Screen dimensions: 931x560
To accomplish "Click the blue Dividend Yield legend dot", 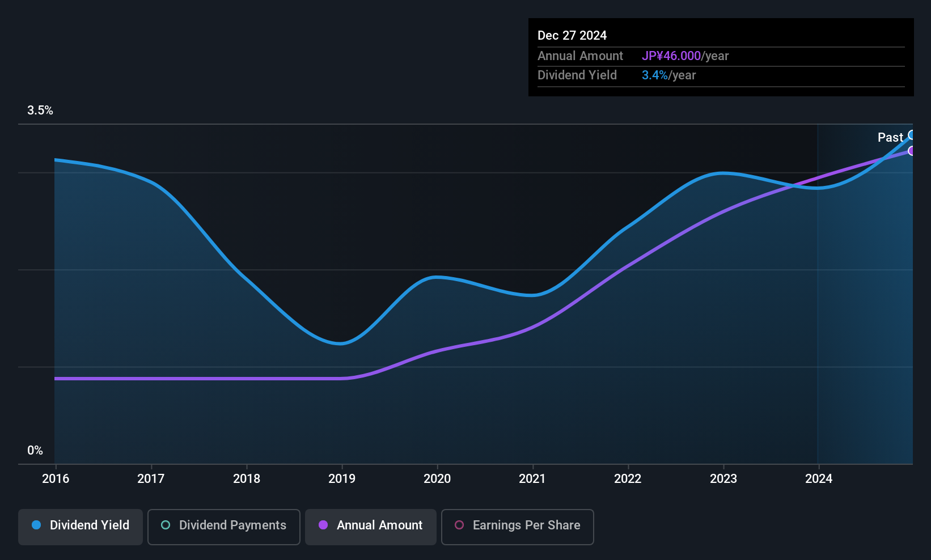I will coord(36,525).
